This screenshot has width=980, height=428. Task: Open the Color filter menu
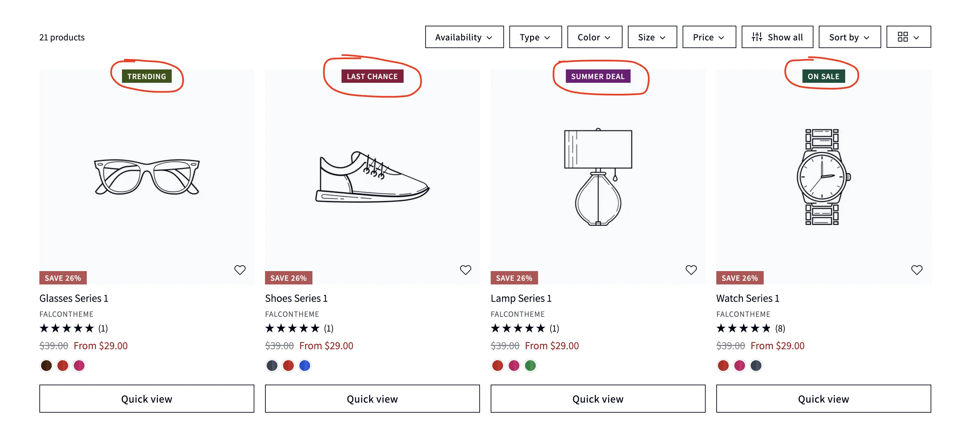[x=594, y=37]
